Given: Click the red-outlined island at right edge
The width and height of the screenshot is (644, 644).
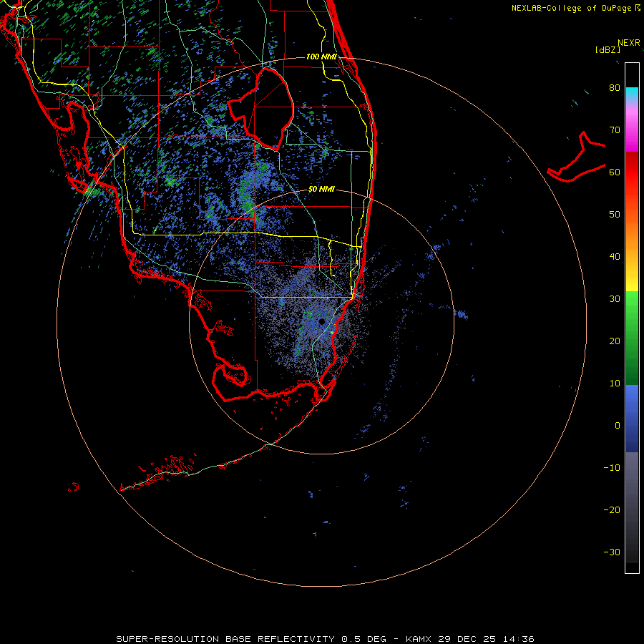Looking at the screenshot, I should click(577, 157).
